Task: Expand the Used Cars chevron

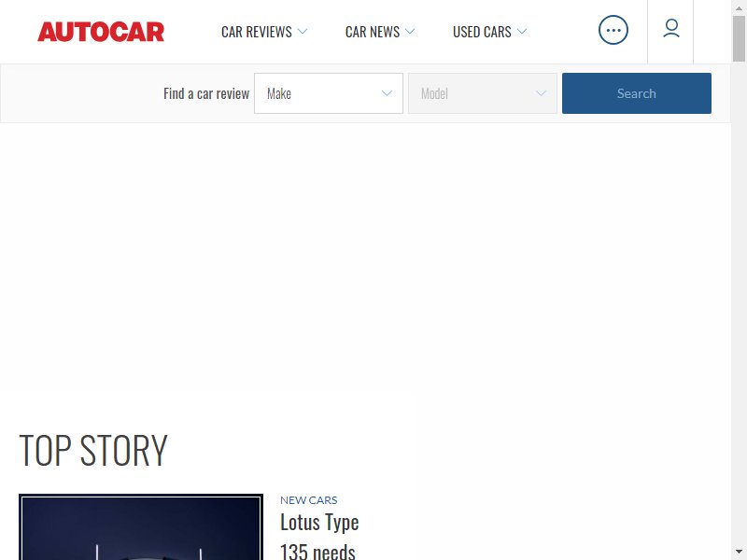Action: 522,32
